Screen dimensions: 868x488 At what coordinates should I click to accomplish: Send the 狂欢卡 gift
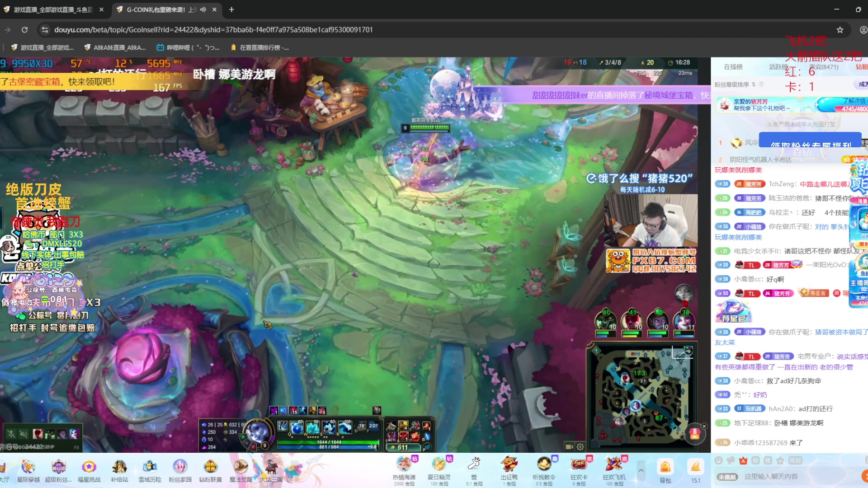579,471
